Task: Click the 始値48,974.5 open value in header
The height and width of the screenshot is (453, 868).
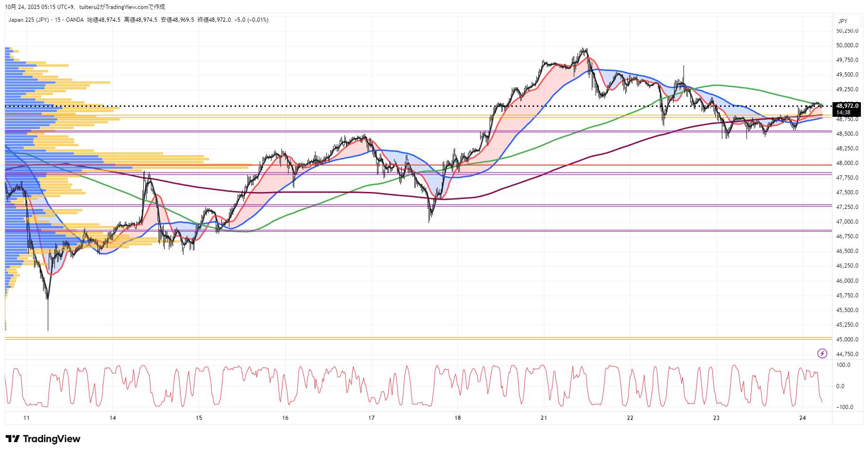Action: 104,20
